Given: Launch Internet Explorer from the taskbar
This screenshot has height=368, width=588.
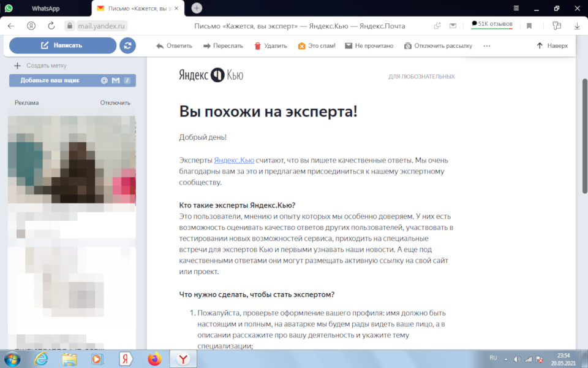Looking at the screenshot, I should 41,359.
